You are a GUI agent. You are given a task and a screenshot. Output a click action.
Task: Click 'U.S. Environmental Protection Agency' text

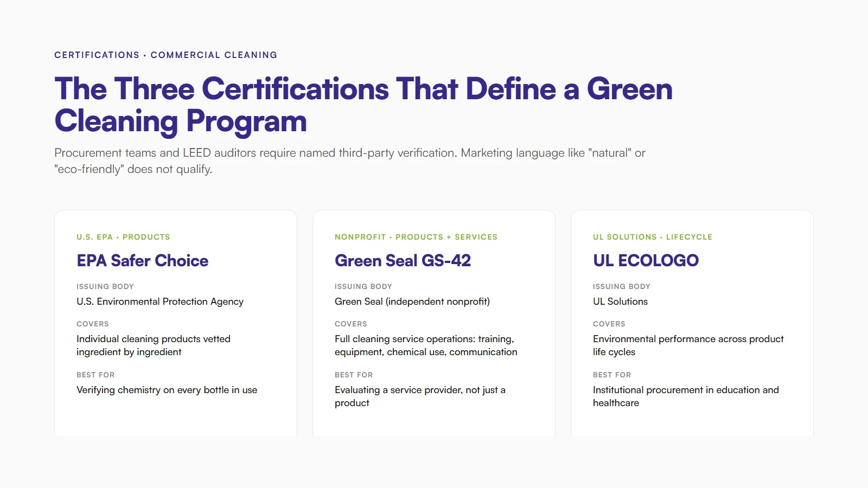160,301
